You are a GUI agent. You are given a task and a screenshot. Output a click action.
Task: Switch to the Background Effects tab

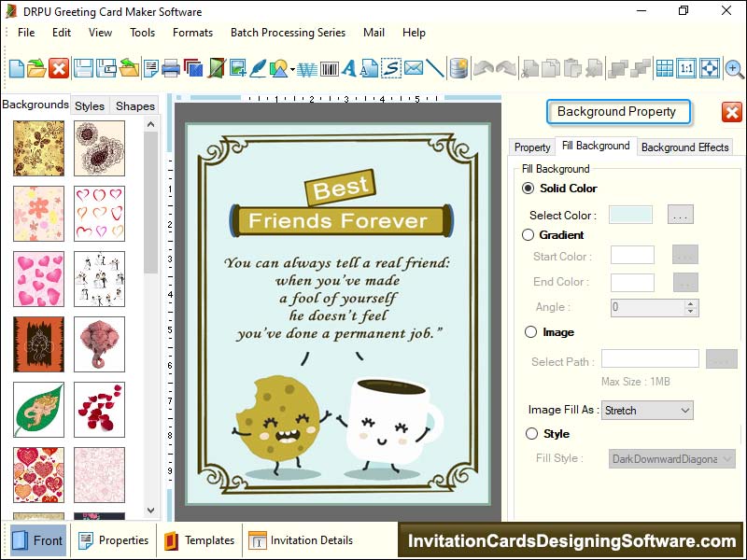[684, 147]
